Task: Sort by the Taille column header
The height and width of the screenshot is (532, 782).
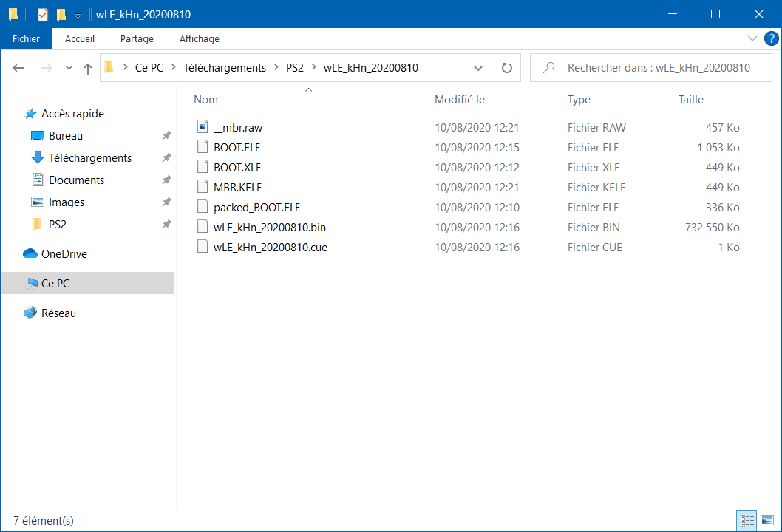Action: coord(691,100)
